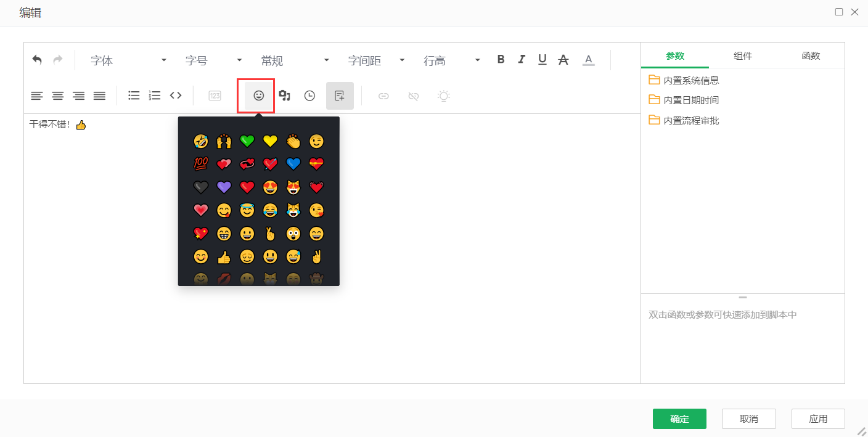Click the 确定 confirm button
The image size is (868, 437).
tap(679, 419)
